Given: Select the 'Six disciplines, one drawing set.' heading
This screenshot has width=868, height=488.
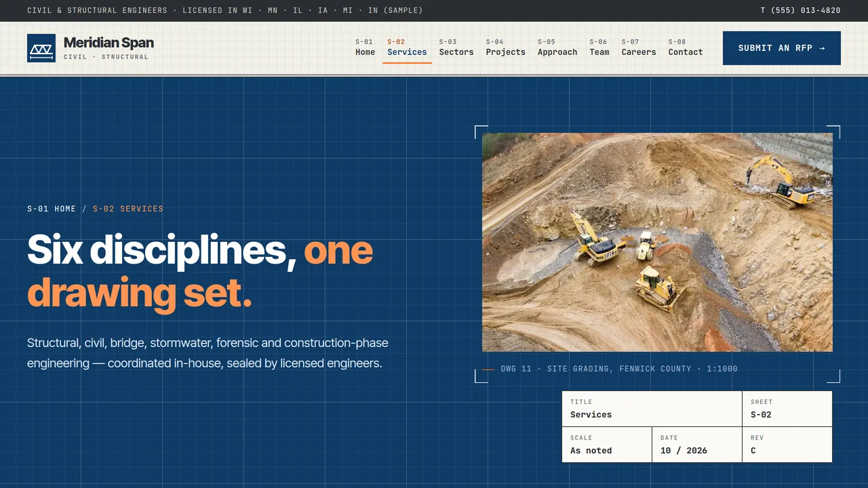Looking at the screenshot, I should [x=200, y=271].
